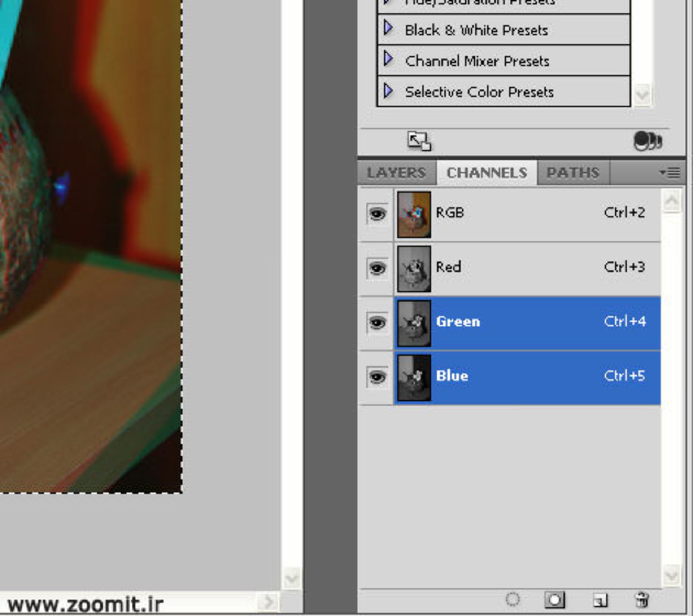Select the RGB channel thumbnail

[414, 213]
